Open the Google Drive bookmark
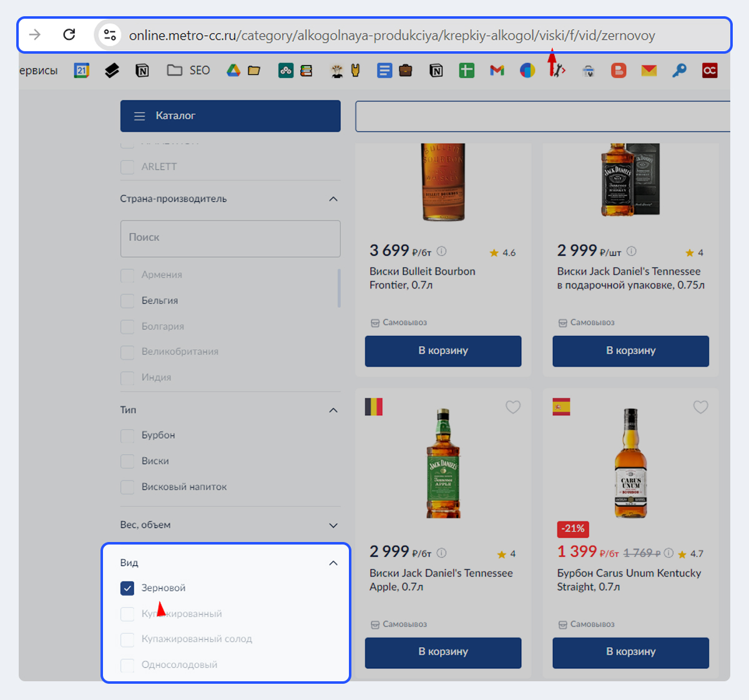The image size is (749, 700). click(x=233, y=71)
